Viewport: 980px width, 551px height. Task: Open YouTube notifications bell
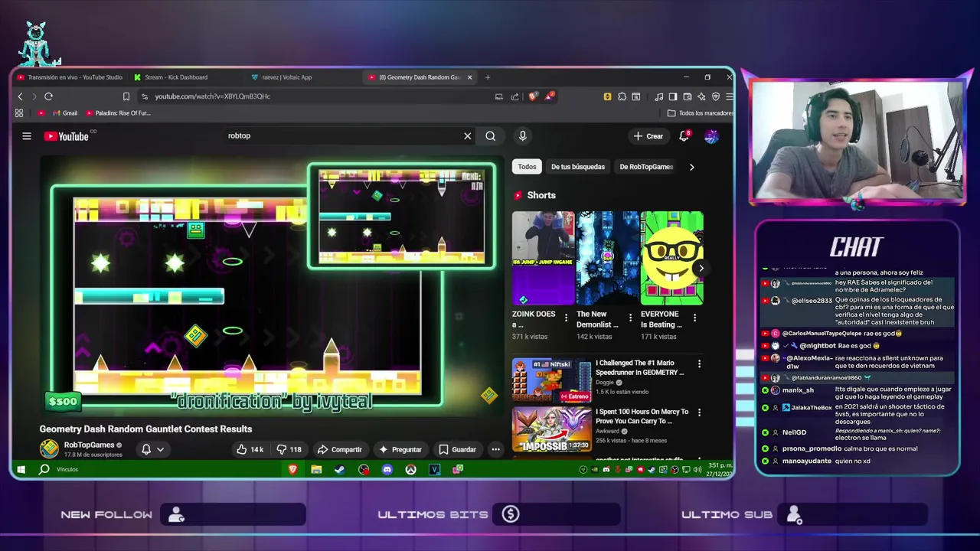click(x=684, y=136)
